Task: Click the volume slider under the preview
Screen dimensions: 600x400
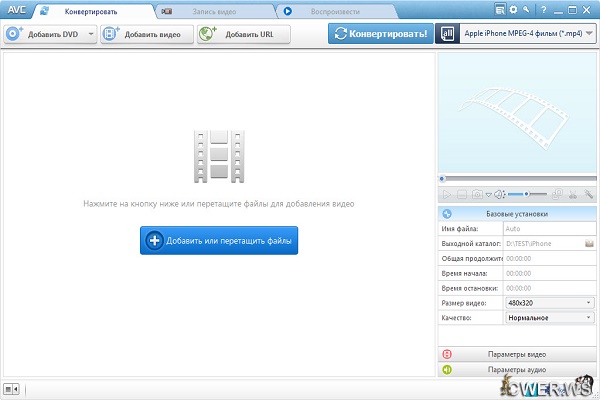Action: coord(528,194)
